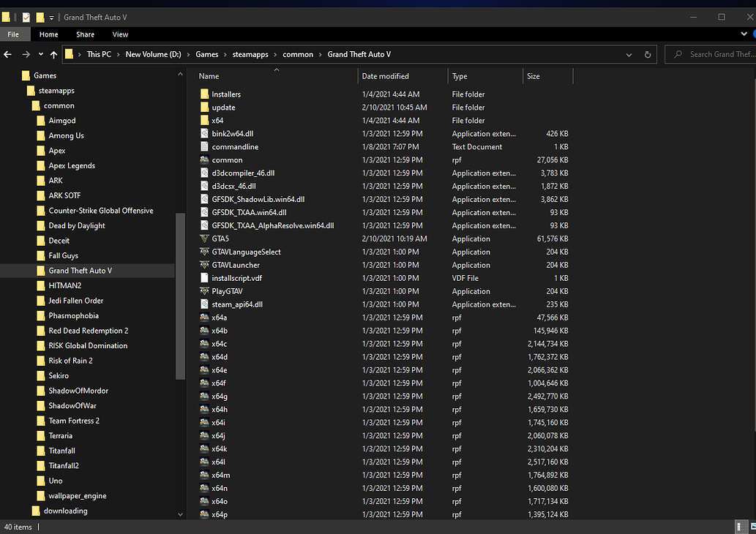
Task: Go up one folder level
Action: click(x=53, y=54)
